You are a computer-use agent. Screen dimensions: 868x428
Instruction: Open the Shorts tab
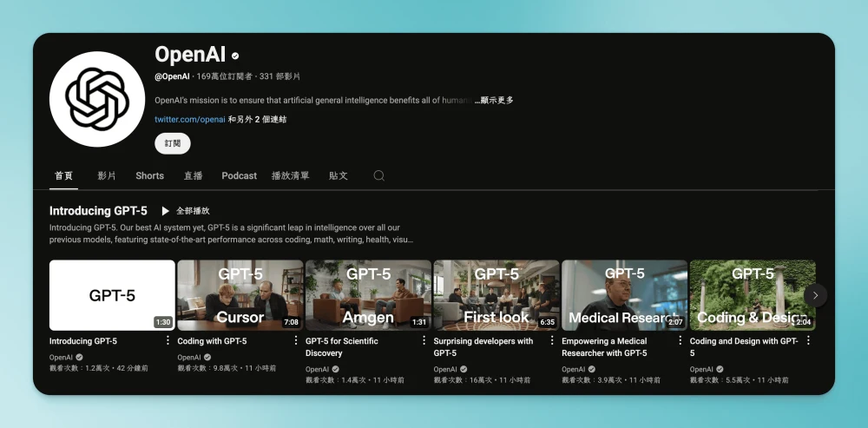point(149,175)
